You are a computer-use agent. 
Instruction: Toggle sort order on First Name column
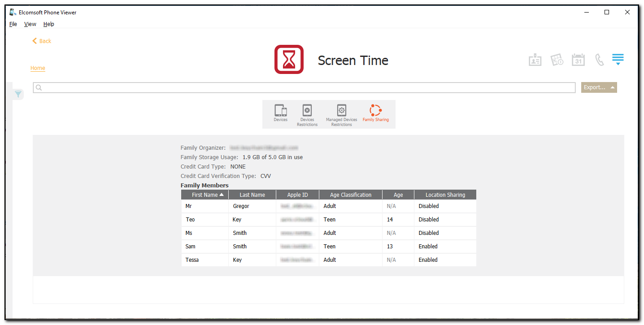[205, 195]
